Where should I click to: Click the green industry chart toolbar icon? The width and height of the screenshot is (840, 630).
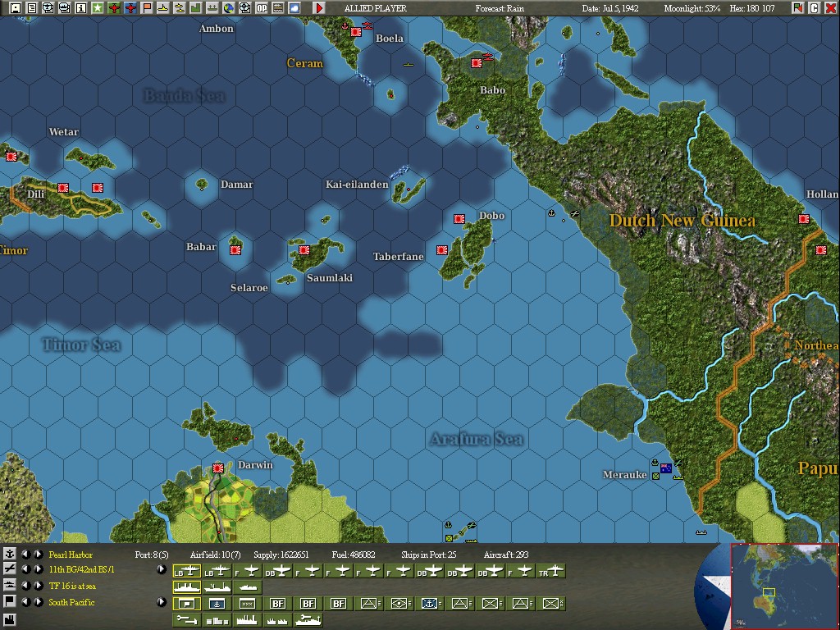[196, 8]
